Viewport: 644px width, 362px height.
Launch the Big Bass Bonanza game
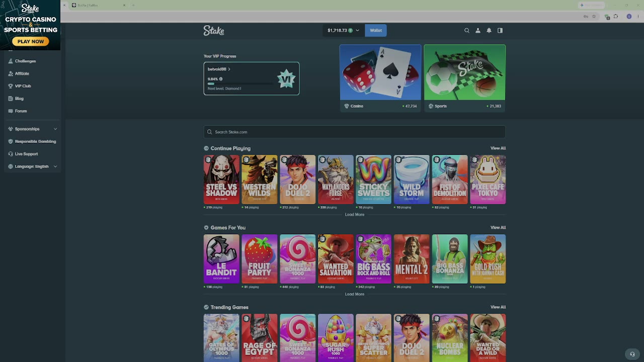point(450,259)
